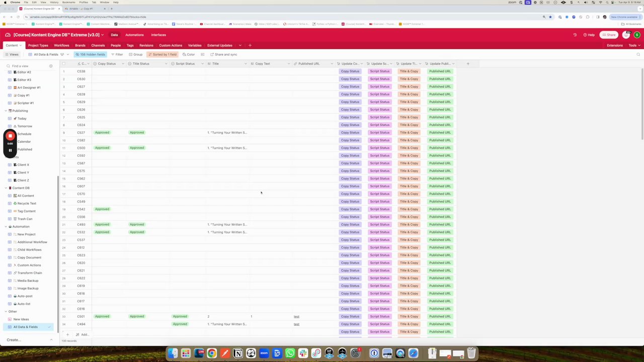Open the People table tab

point(116,45)
